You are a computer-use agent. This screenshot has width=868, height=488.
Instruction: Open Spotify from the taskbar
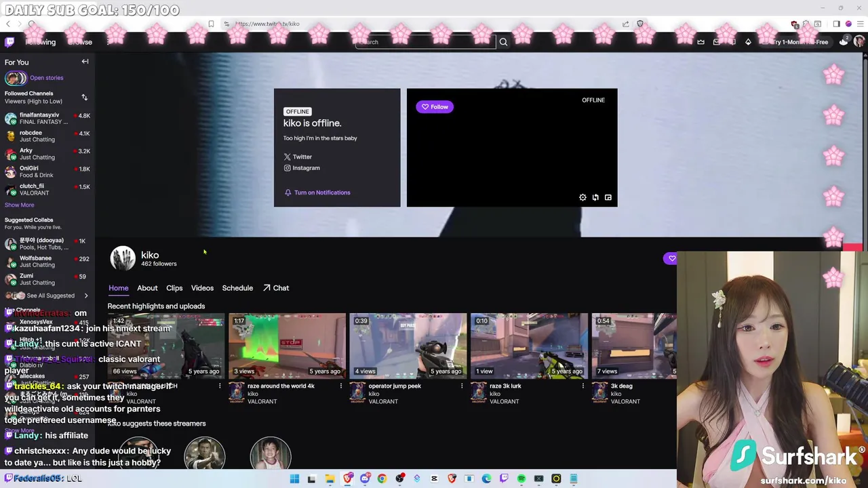point(521,479)
